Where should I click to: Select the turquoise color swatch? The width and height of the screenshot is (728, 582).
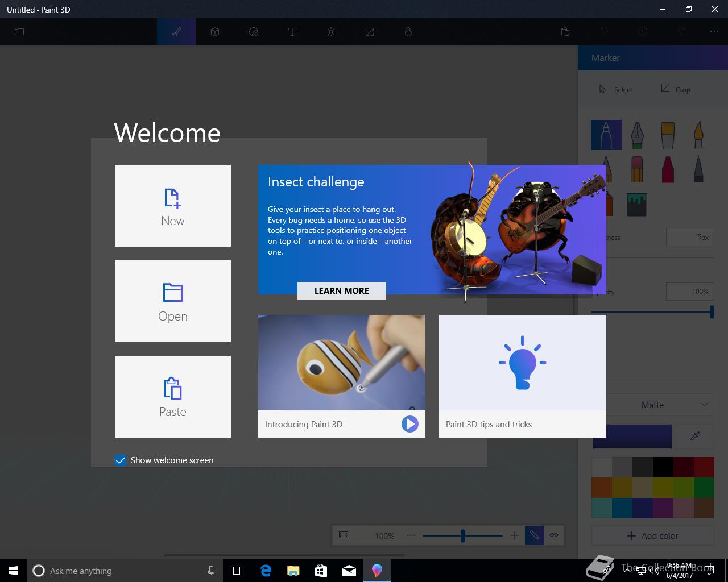point(602,508)
